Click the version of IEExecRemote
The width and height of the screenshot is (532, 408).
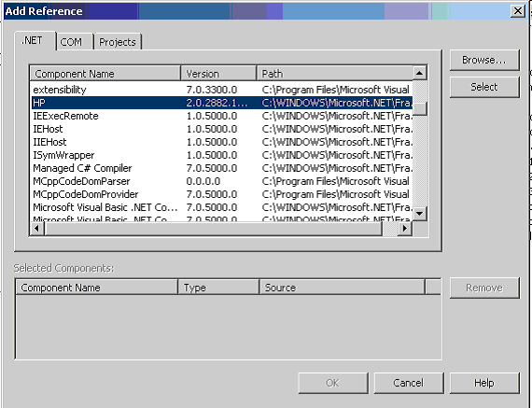coord(212,116)
